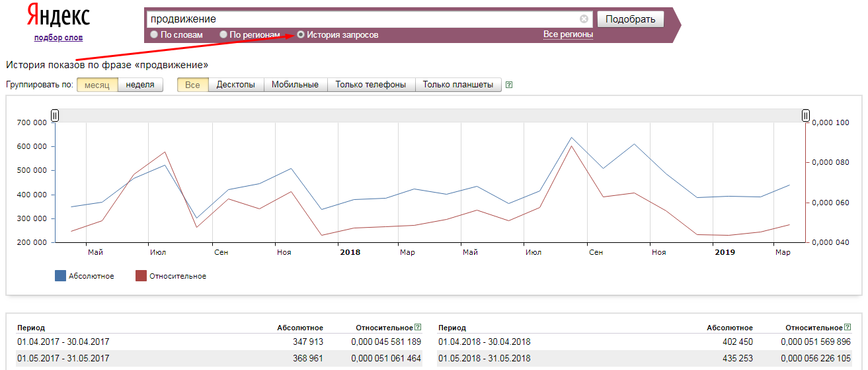Switch to the Мобильные device filter

click(x=295, y=85)
